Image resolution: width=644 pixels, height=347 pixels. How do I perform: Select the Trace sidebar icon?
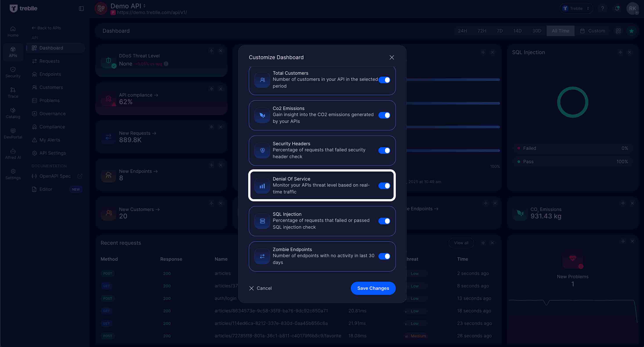13,92
